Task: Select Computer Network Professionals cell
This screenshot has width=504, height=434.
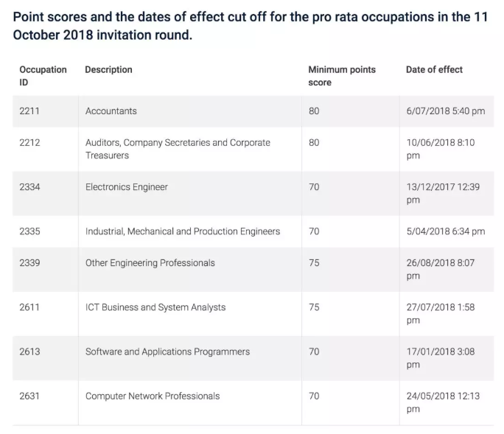Action: click(153, 396)
